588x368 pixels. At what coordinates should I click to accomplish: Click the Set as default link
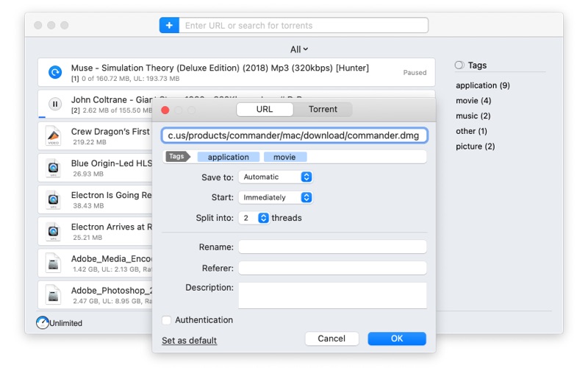click(x=190, y=340)
